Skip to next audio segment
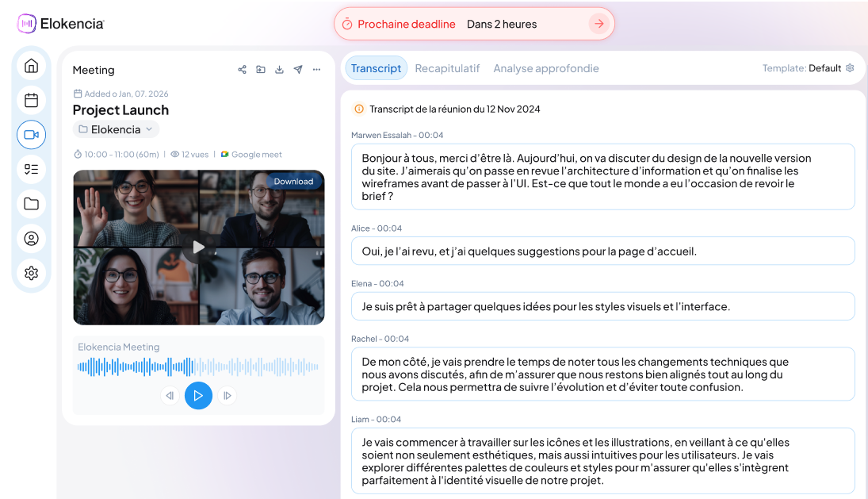Viewport: 868px width, 499px height. pyautogui.click(x=227, y=395)
